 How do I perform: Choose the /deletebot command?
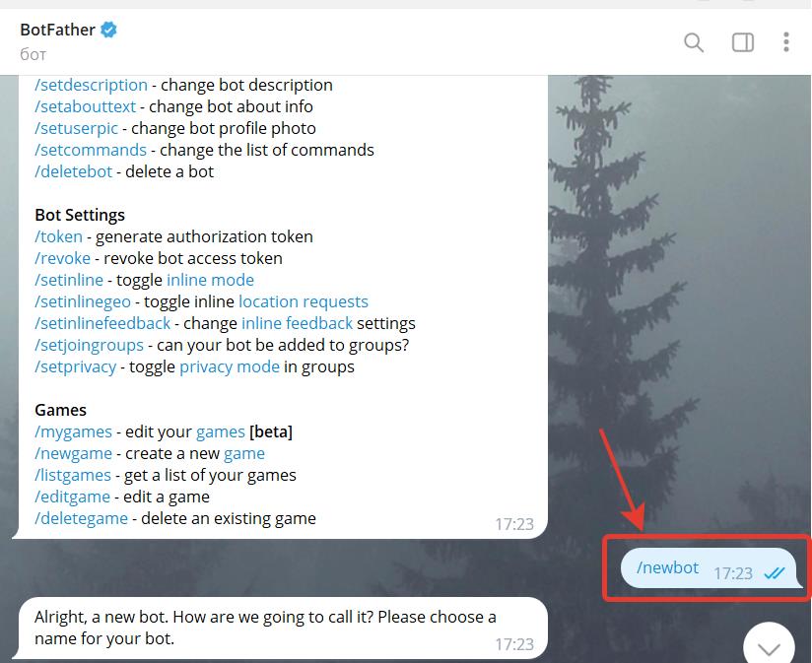tap(73, 171)
